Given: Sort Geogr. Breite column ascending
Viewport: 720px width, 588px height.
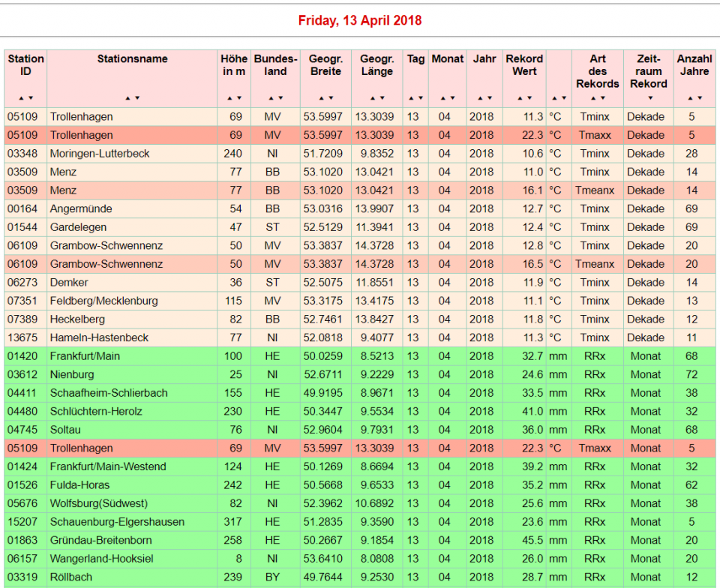Looking at the screenshot, I should (x=321, y=98).
